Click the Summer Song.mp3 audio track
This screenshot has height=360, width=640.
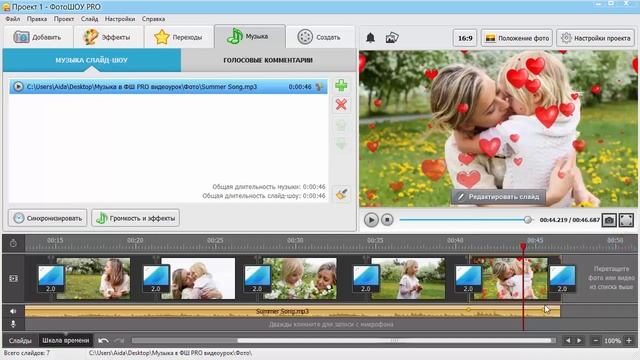click(x=292, y=311)
